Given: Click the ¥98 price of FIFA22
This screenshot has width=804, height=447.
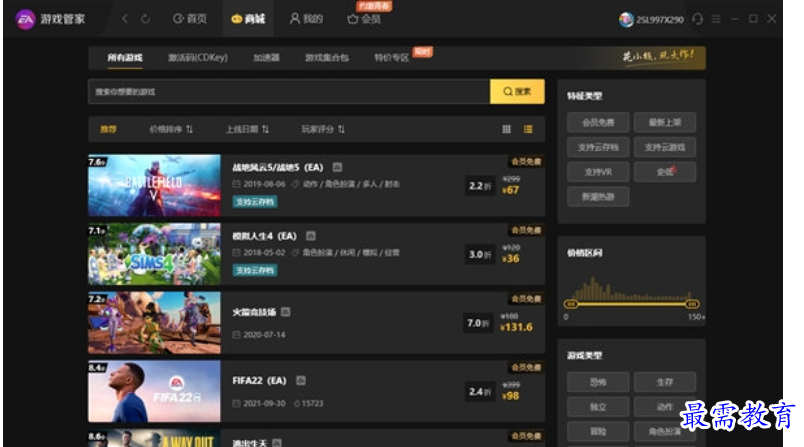Looking at the screenshot, I should click(511, 396).
